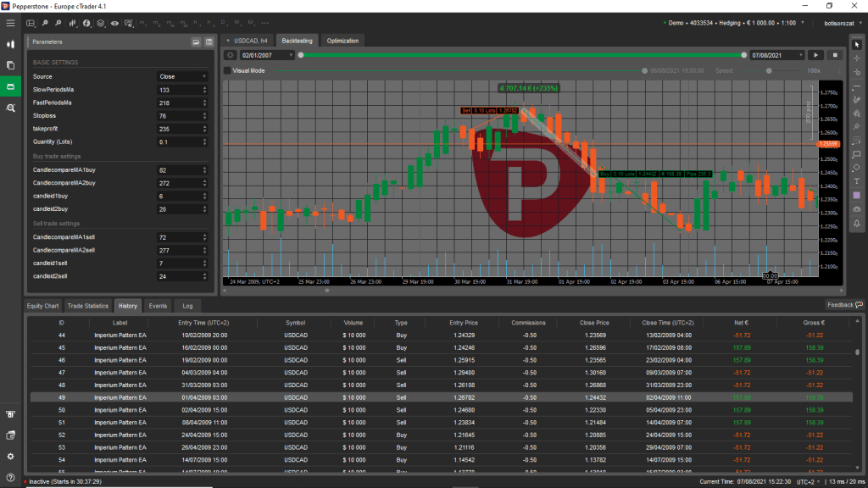Open the Automate section in left sidebar
This screenshot has height=488, width=868.
[x=11, y=86]
